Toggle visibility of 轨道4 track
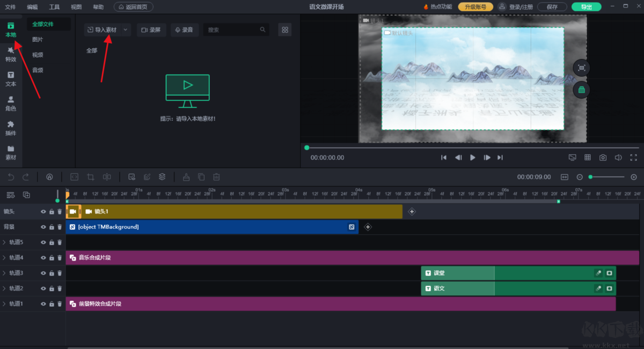Viewport: 644px width, 349px height. pyautogui.click(x=43, y=258)
